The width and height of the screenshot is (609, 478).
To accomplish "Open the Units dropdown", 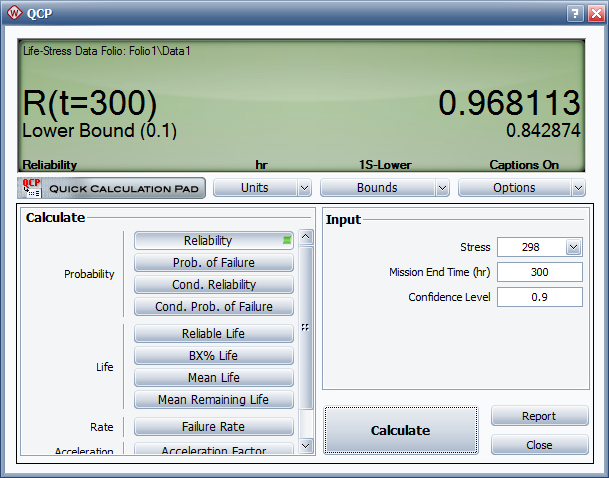I will tap(263, 188).
